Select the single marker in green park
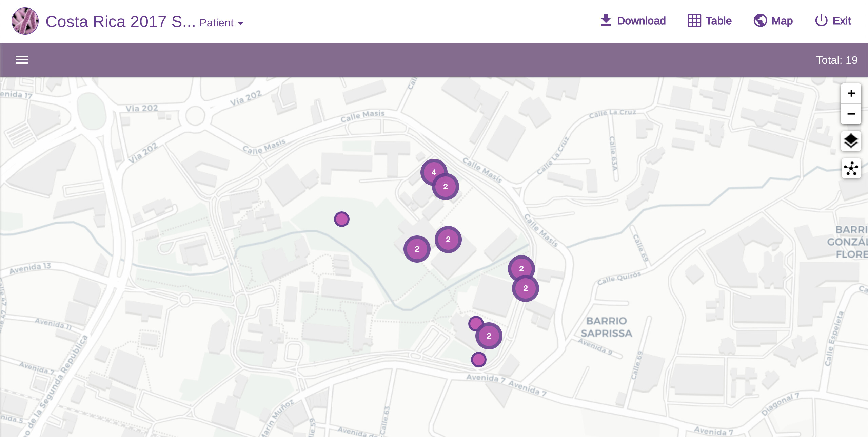 341,219
